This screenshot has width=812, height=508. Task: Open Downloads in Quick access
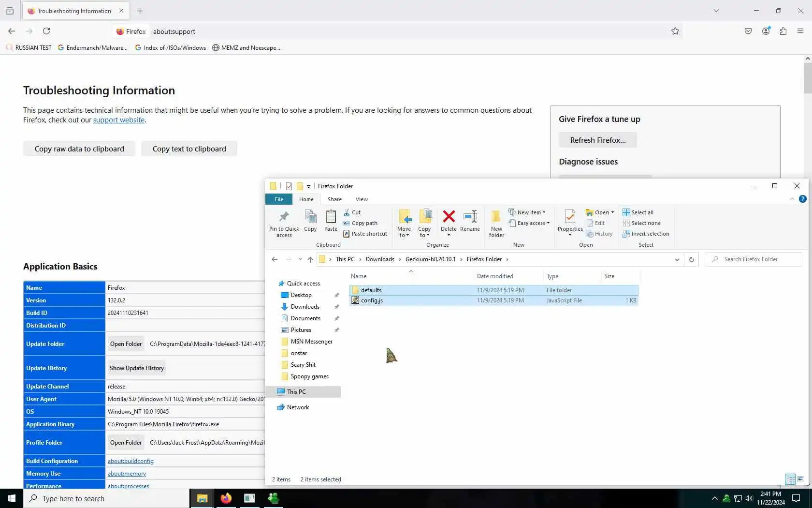click(305, 307)
